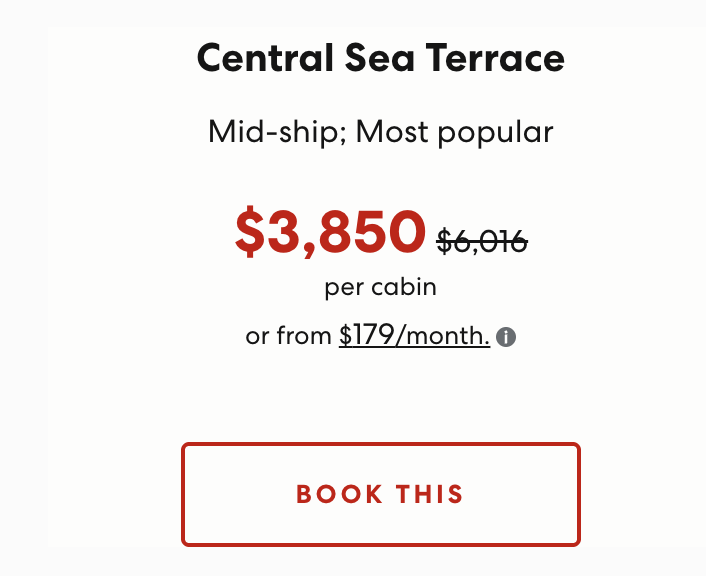Screen dimensions: 706x576
Task: Click 'Most popular' in the cabin description
Action: pos(454,132)
